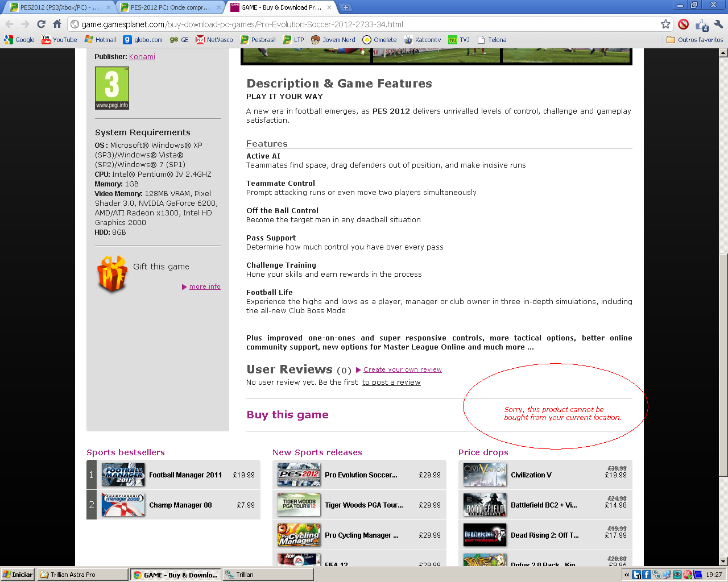Open Champ Manager 08 listing

173,505
